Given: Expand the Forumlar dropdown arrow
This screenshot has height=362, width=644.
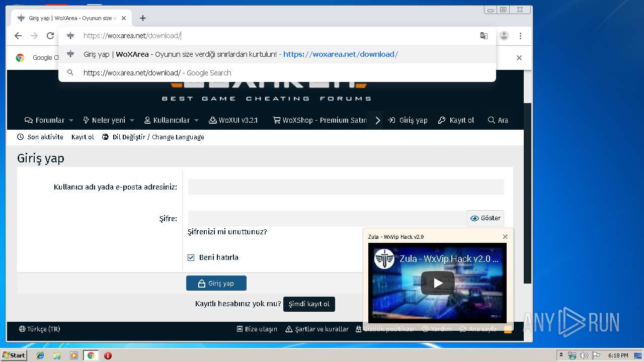Looking at the screenshot, I should pos(71,120).
